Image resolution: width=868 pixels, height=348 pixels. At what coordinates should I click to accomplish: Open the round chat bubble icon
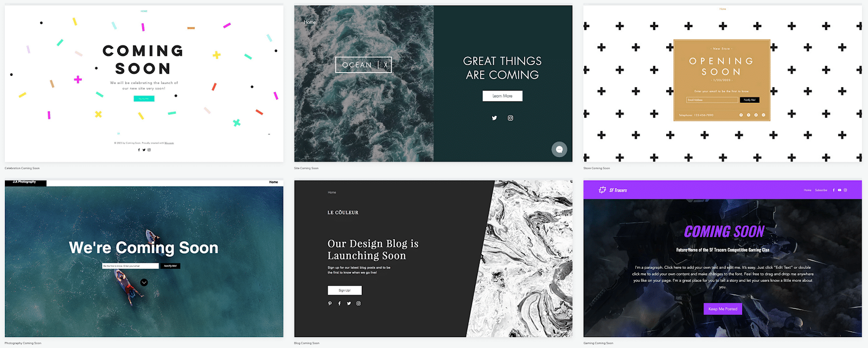(x=559, y=149)
